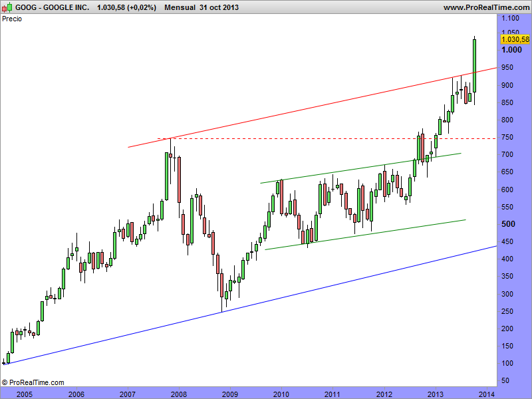Click the 1.000 price axis label
The width and height of the screenshot is (532, 399).
(x=511, y=50)
